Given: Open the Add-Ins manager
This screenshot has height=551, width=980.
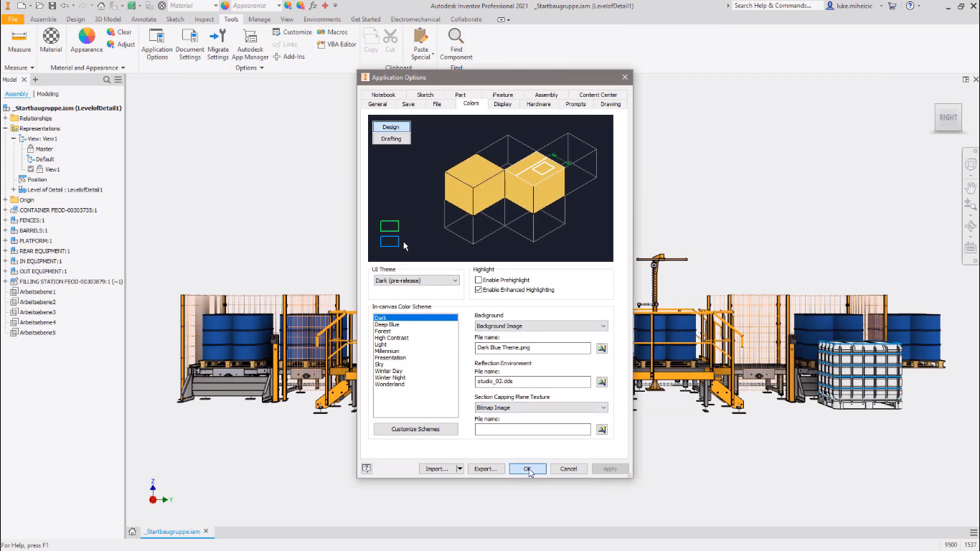Looking at the screenshot, I should point(288,57).
